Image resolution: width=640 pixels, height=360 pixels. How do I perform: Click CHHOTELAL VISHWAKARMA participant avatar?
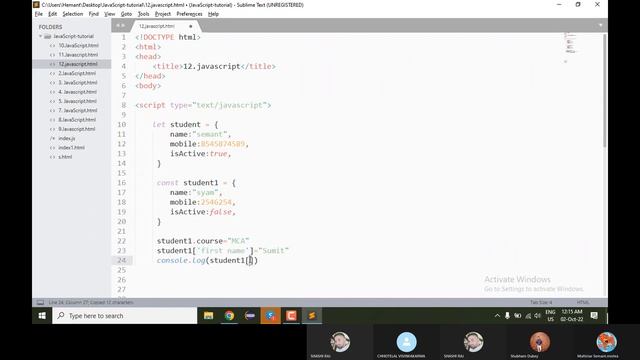pos(407,342)
